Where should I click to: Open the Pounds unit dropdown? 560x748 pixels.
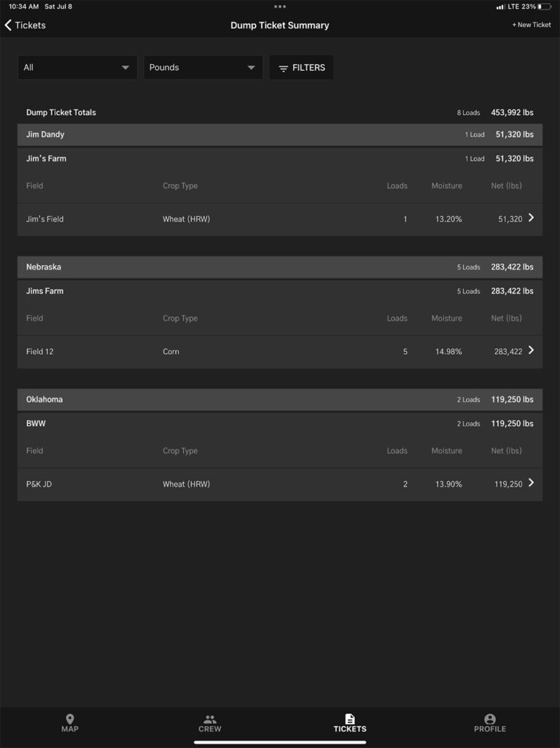203,67
